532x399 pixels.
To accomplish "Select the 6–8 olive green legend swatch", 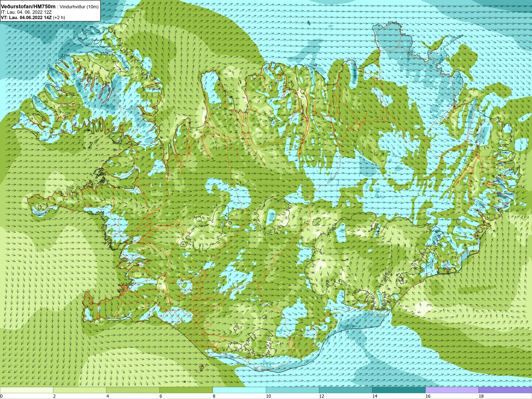I will 186,390.
